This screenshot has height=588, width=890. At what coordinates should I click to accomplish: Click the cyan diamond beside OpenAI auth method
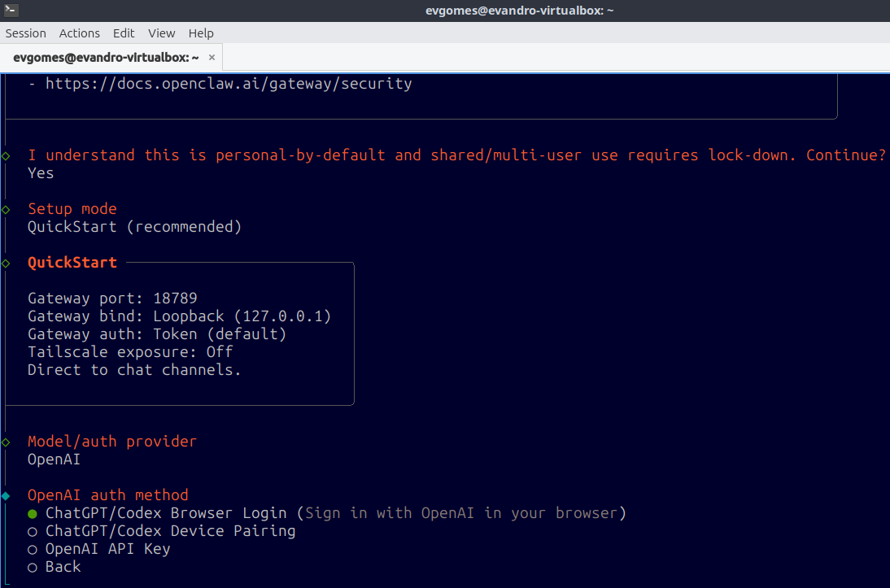[x=6, y=496]
